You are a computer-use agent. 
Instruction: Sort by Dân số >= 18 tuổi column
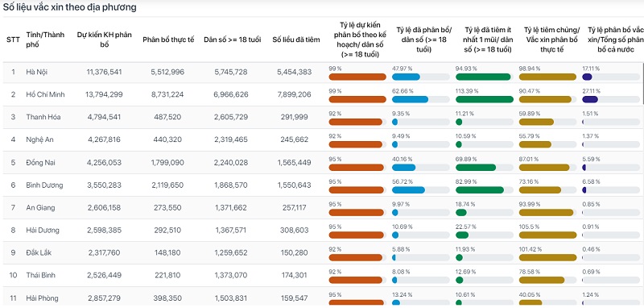coord(232,40)
